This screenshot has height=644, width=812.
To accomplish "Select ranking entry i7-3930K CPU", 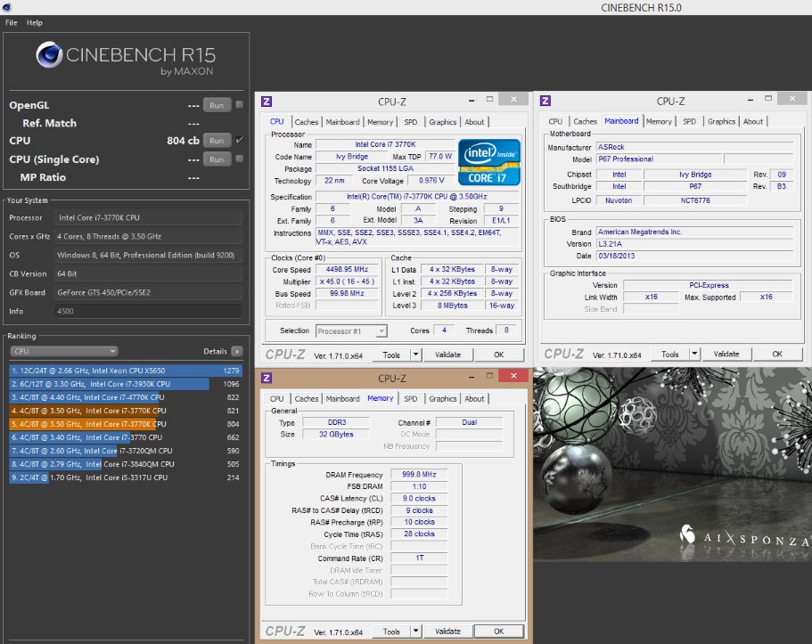I will point(126,384).
